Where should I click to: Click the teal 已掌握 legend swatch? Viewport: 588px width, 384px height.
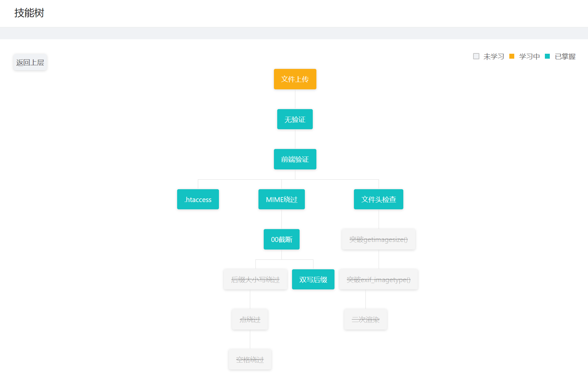pyautogui.click(x=548, y=56)
